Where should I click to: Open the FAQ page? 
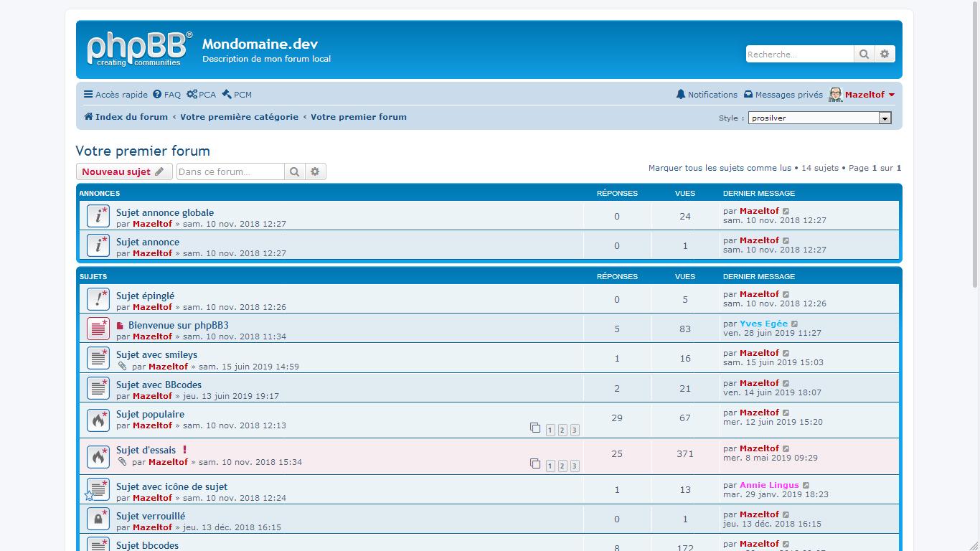pos(166,95)
